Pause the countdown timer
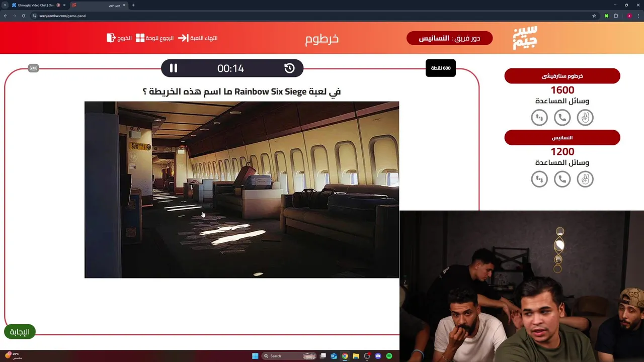The width and height of the screenshot is (644, 362). pos(174,68)
